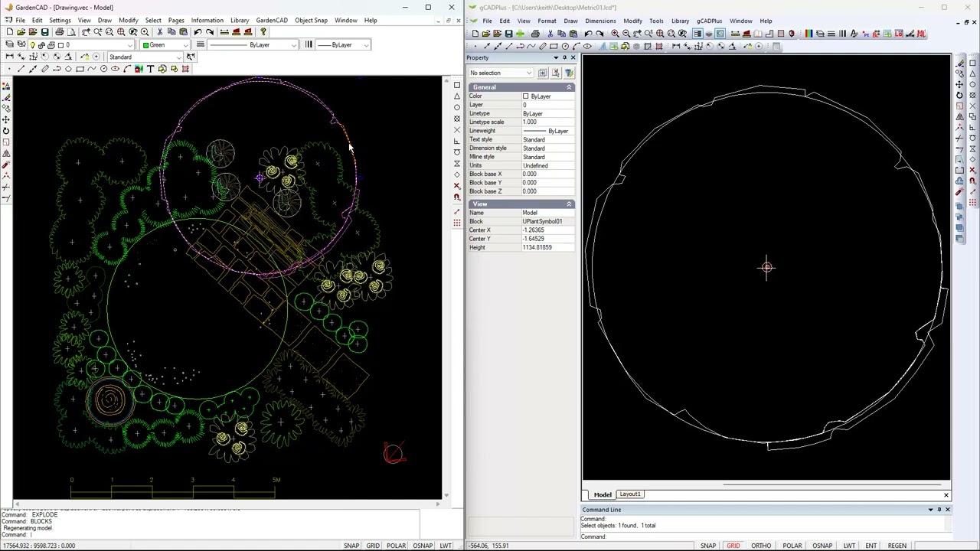The width and height of the screenshot is (980, 551).
Task: Select Rectangle tool in gCADPlus draw toolbar
Action: (x=554, y=46)
